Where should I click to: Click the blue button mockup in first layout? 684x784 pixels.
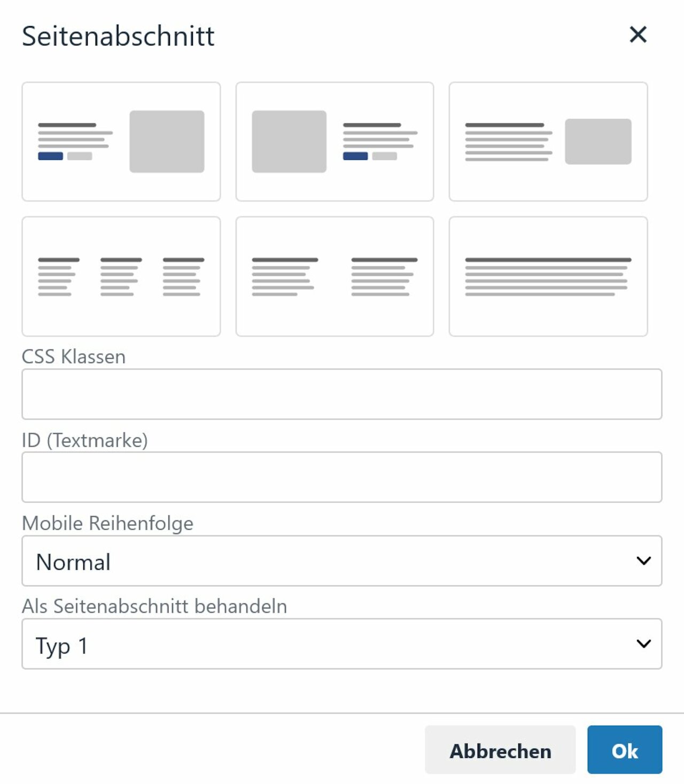coord(50,156)
